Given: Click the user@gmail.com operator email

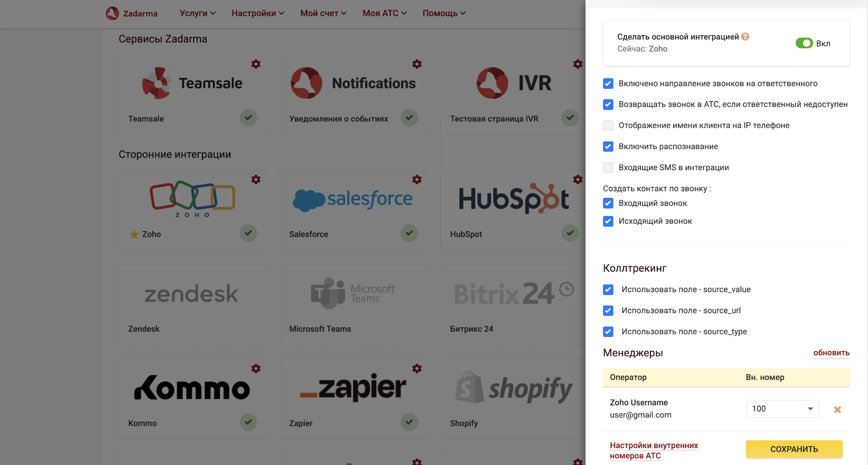Looking at the screenshot, I should pos(640,415).
